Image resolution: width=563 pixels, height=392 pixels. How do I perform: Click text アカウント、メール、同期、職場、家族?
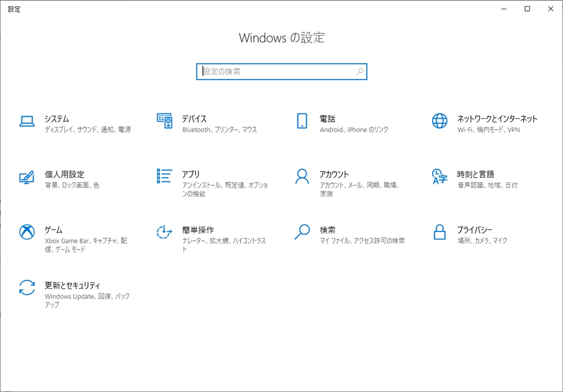click(360, 190)
